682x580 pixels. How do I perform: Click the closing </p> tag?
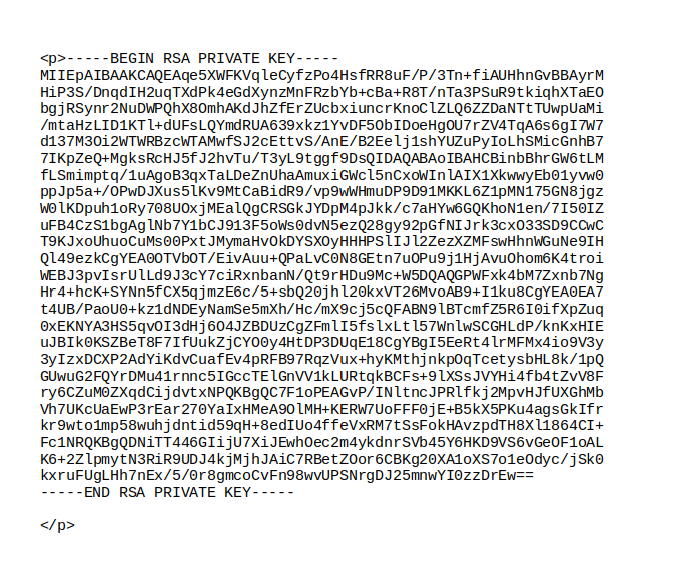point(57,526)
